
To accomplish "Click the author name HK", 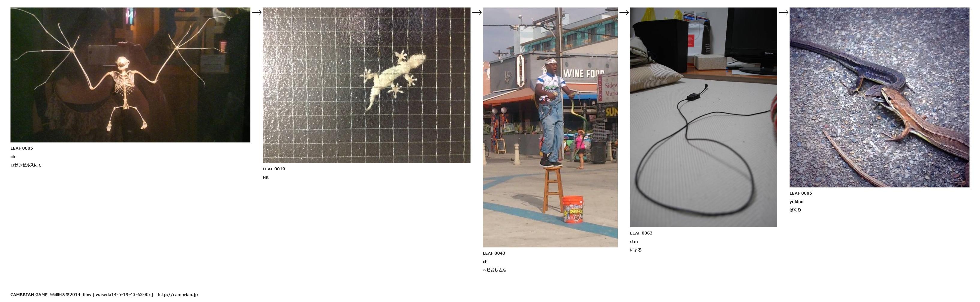I will tap(266, 178).
